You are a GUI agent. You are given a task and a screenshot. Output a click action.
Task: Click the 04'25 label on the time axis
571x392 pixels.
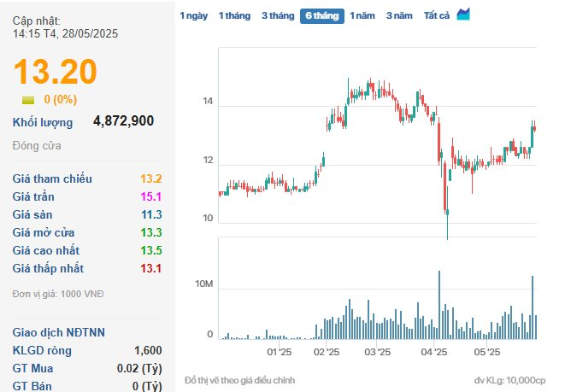pyautogui.click(x=434, y=352)
